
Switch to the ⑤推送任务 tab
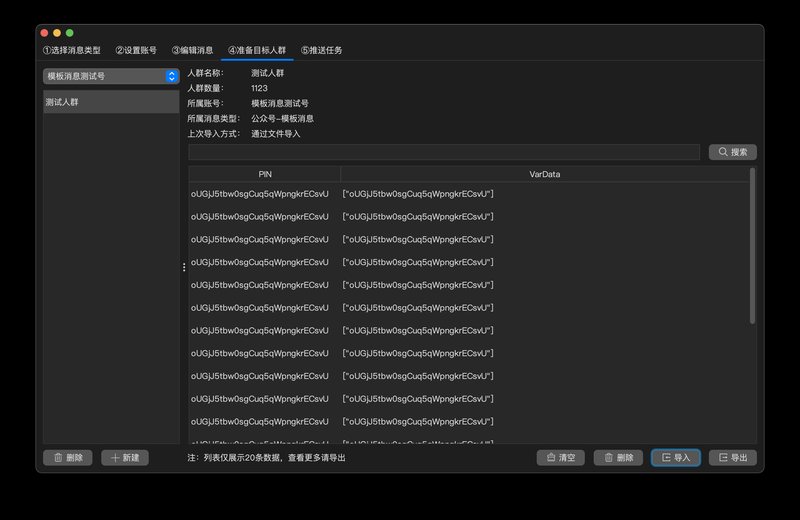(322, 50)
